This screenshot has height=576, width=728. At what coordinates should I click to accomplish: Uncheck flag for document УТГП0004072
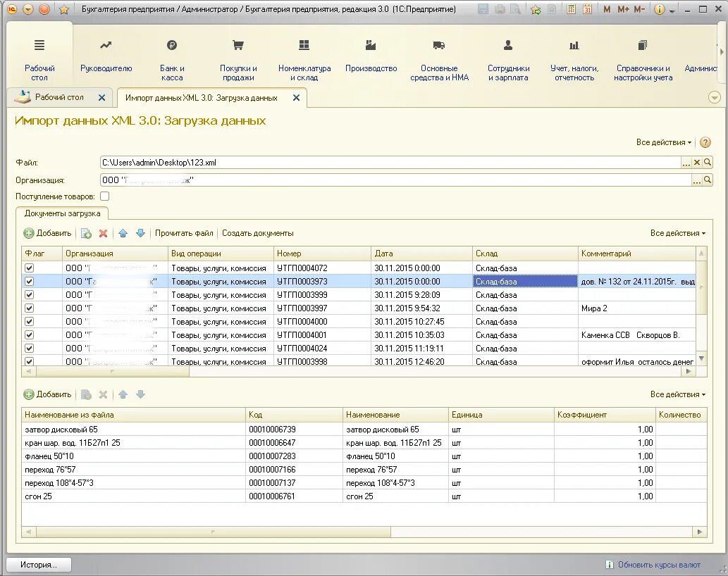[30, 268]
